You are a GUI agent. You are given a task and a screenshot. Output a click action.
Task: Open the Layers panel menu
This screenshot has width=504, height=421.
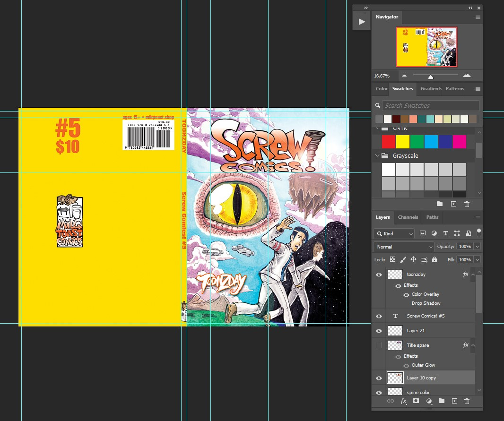(478, 217)
